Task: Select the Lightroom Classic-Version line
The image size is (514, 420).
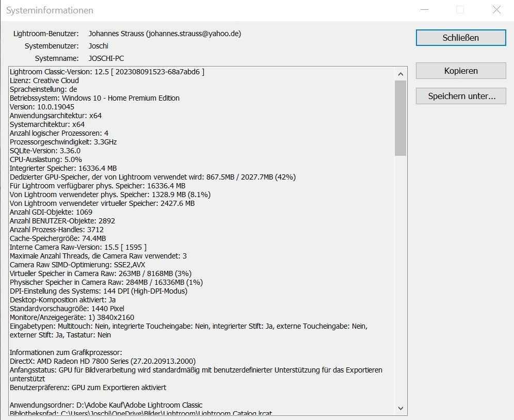Action: [x=107, y=72]
